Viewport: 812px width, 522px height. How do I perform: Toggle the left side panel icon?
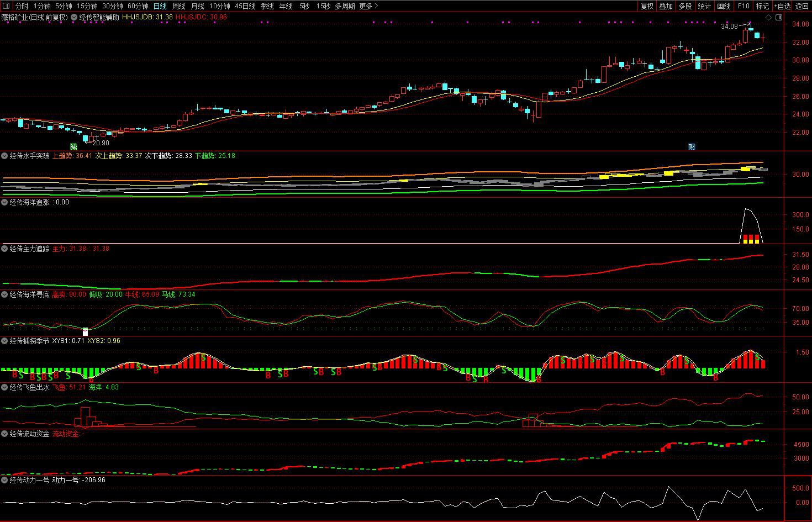tap(6, 6)
